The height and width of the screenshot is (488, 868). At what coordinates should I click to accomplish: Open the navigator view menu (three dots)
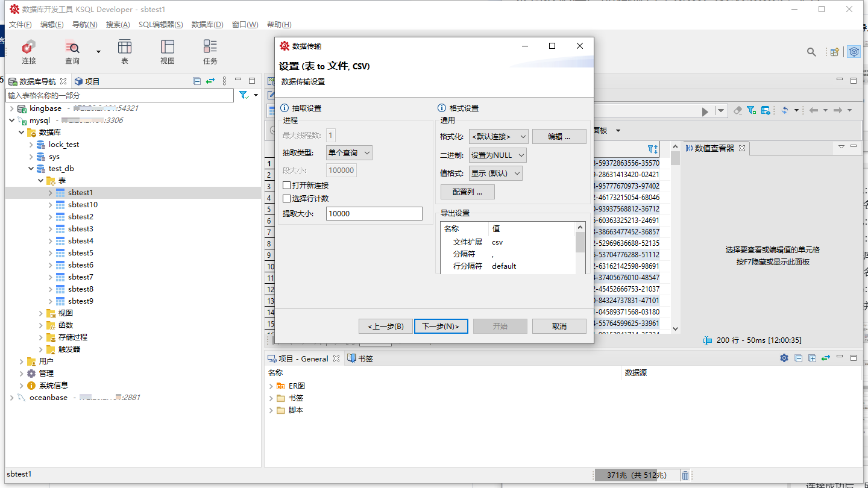(x=224, y=81)
